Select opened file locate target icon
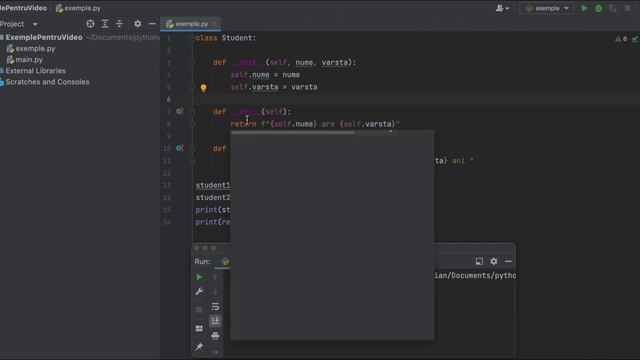640x360 pixels. [90, 24]
